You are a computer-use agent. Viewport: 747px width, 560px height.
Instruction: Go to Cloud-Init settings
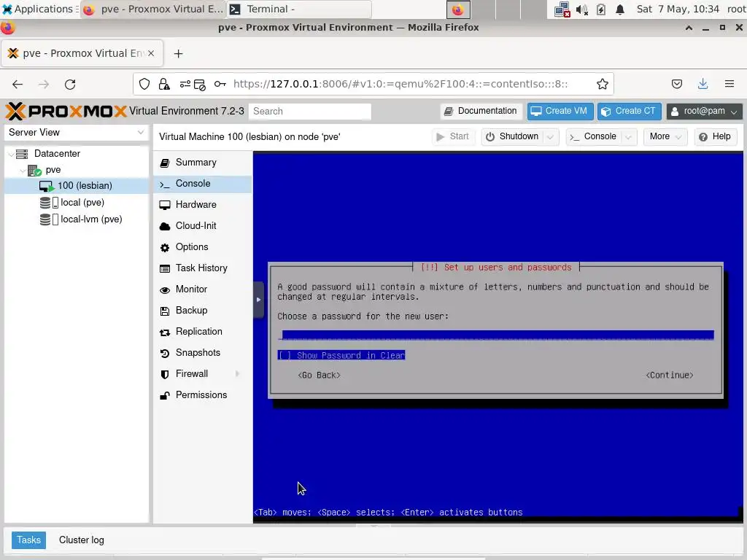click(196, 226)
